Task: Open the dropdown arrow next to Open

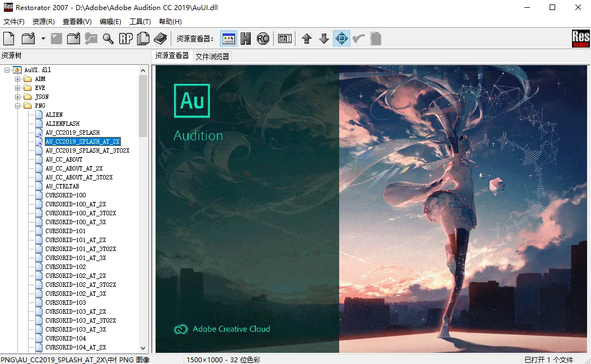Action: click(x=43, y=39)
